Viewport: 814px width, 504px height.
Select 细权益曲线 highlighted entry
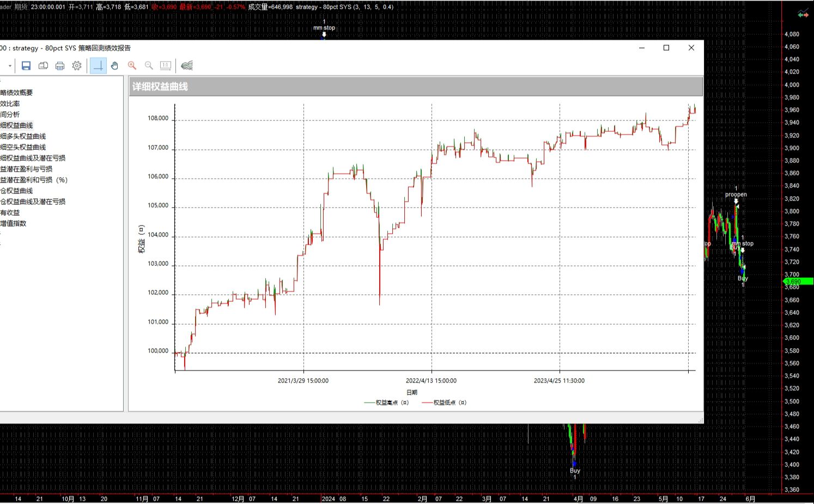(16, 125)
